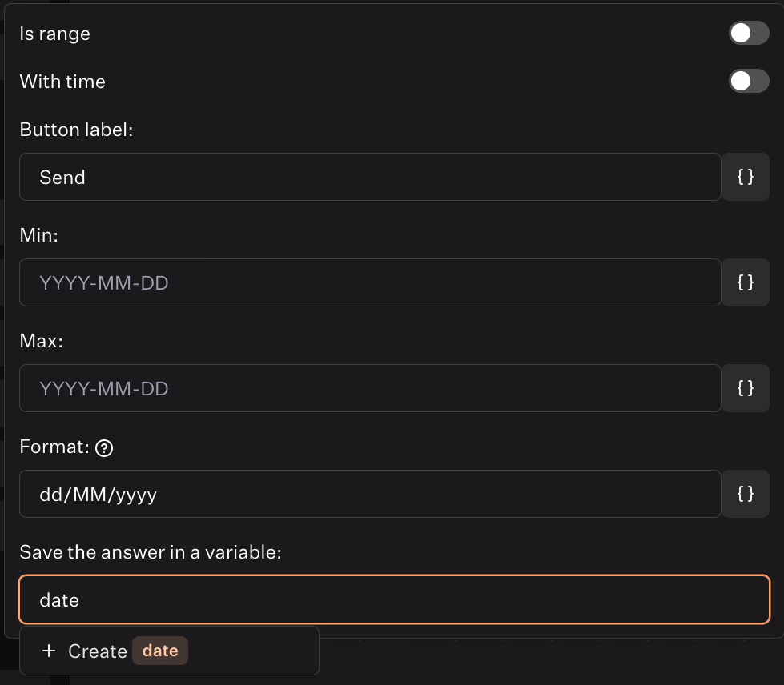Insert a variable into the Max field

tap(746, 388)
